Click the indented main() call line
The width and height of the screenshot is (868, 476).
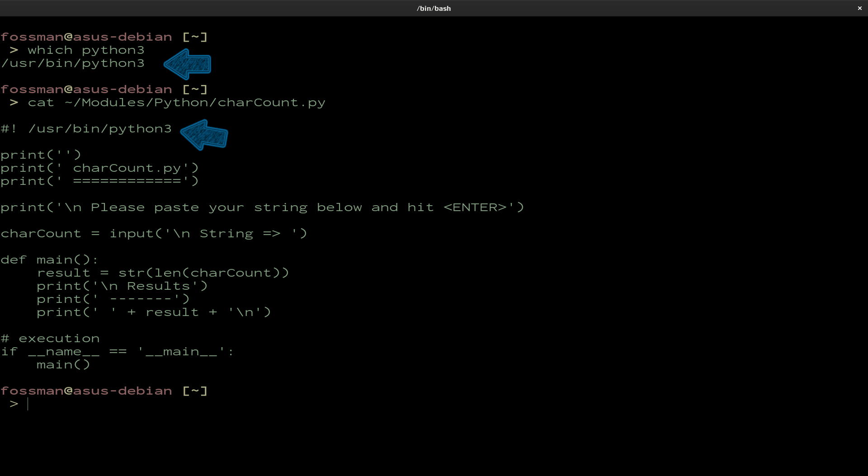(x=63, y=365)
